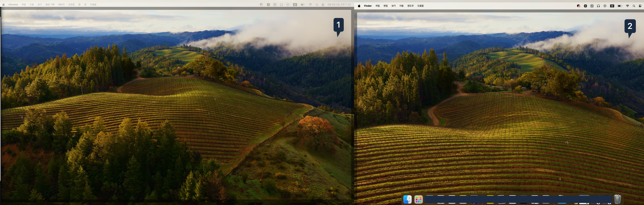Viewport: 644px width, 205px height.
Task: Open the 이동 menu in Finder
Action: [x=401, y=6]
